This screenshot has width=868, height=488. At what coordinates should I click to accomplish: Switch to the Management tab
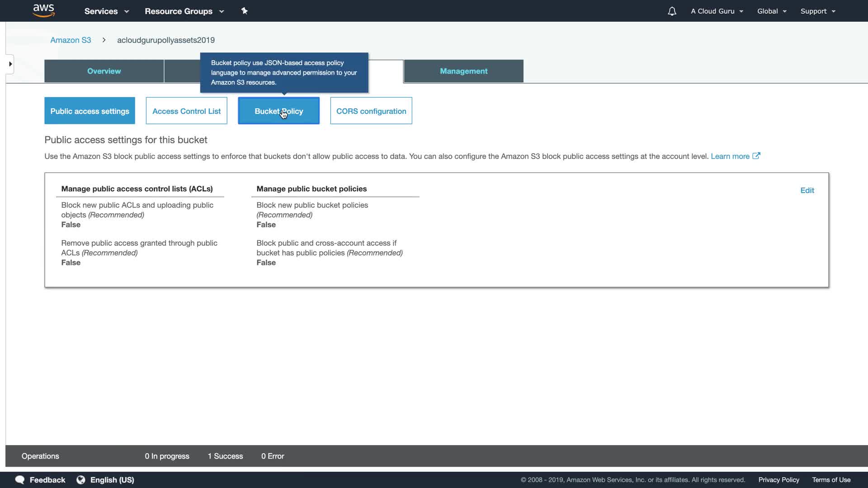(463, 71)
